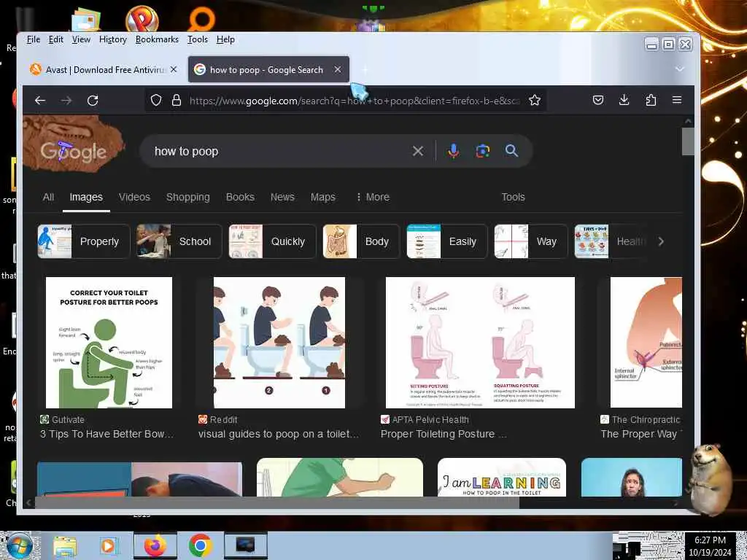Image resolution: width=747 pixels, height=560 pixels.
Task: Open the File menu
Action: click(34, 39)
